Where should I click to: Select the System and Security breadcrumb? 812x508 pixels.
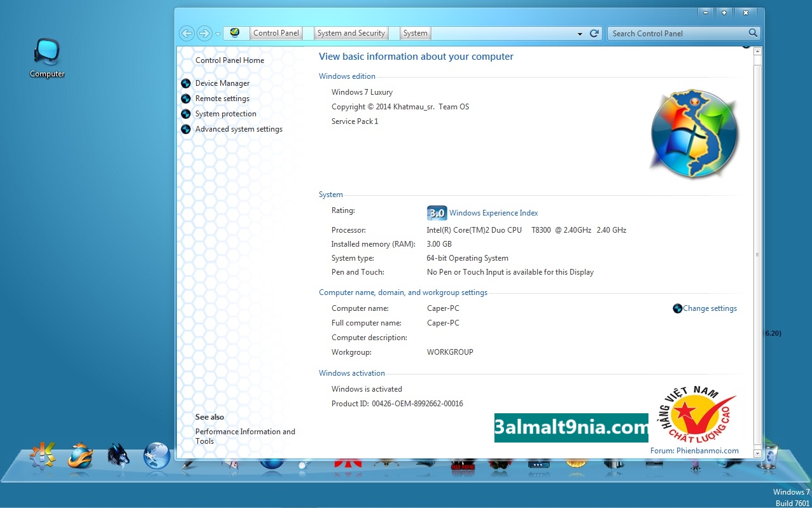351,33
